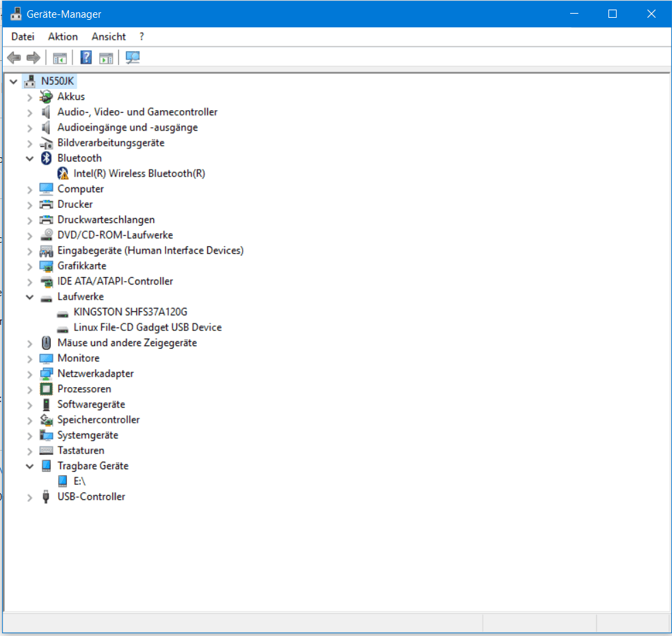Scan for hardware changes toolbar icon
The height and width of the screenshot is (636, 672).
pos(133,57)
